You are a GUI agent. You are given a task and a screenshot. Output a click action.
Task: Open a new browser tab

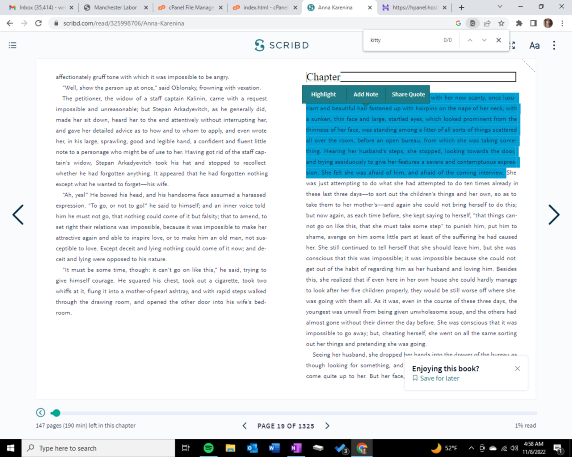pos(461,7)
